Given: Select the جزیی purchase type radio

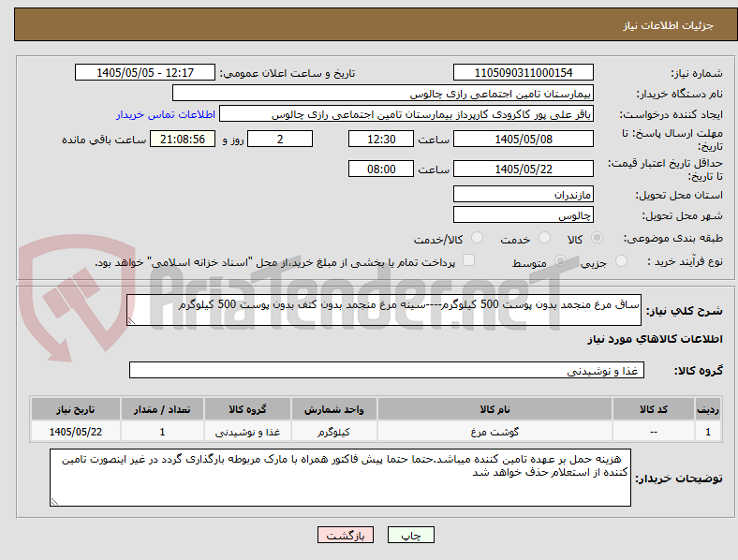Looking at the screenshot, I should click(621, 261).
